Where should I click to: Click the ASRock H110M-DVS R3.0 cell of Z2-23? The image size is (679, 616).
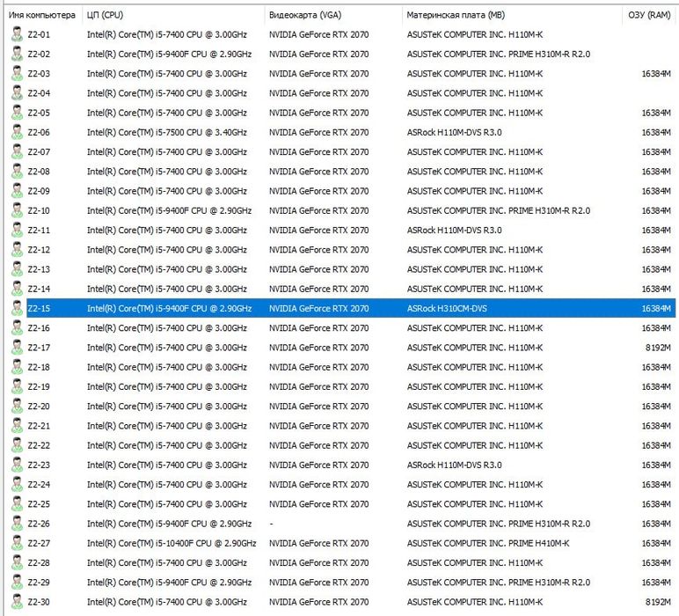454,465
